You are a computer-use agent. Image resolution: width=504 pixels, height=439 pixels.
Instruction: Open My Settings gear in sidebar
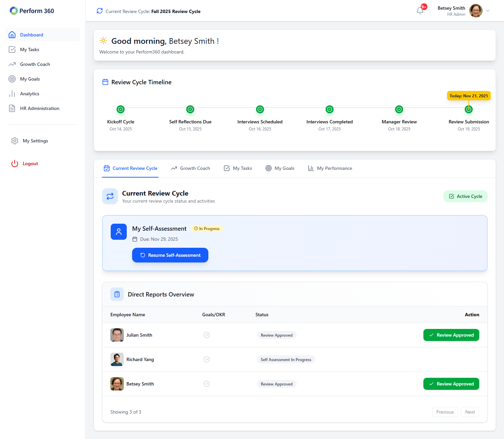(x=15, y=141)
